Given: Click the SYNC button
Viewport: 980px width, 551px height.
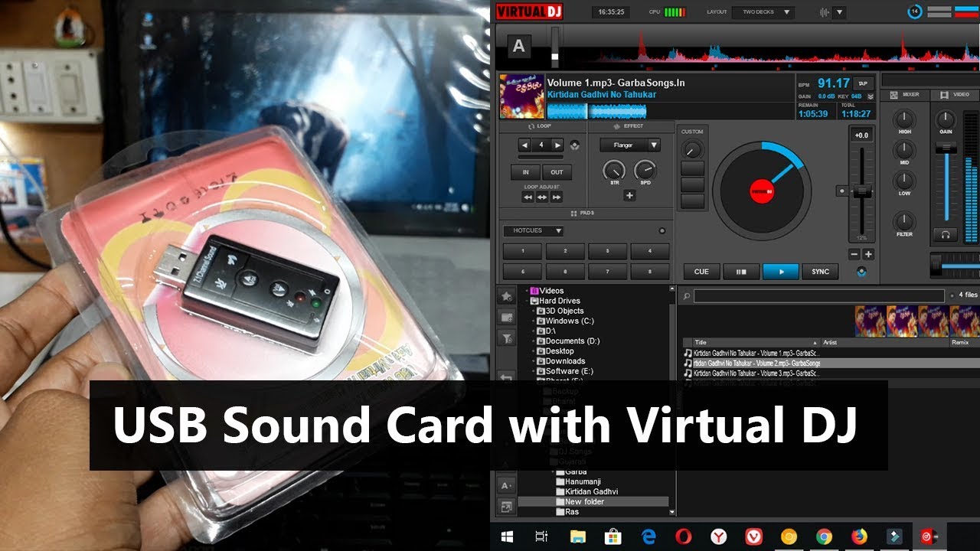Looking at the screenshot, I should pyautogui.click(x=821, y=272).
